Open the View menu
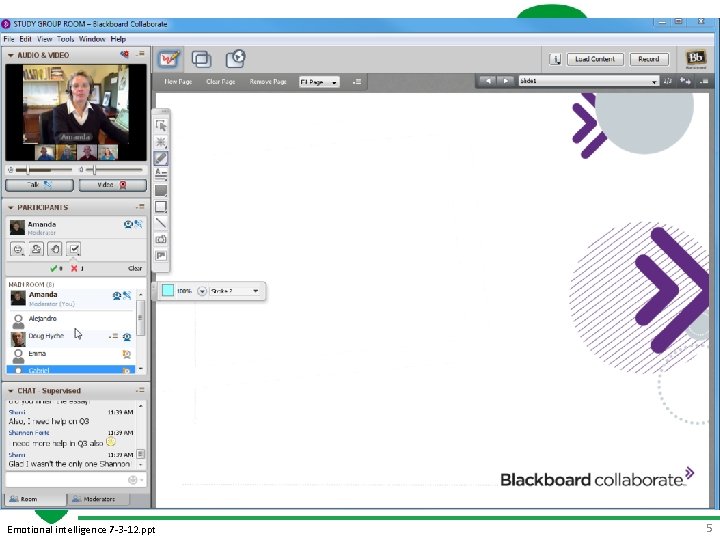The height and width of the screenshot is (540, 720). (45, 39)
